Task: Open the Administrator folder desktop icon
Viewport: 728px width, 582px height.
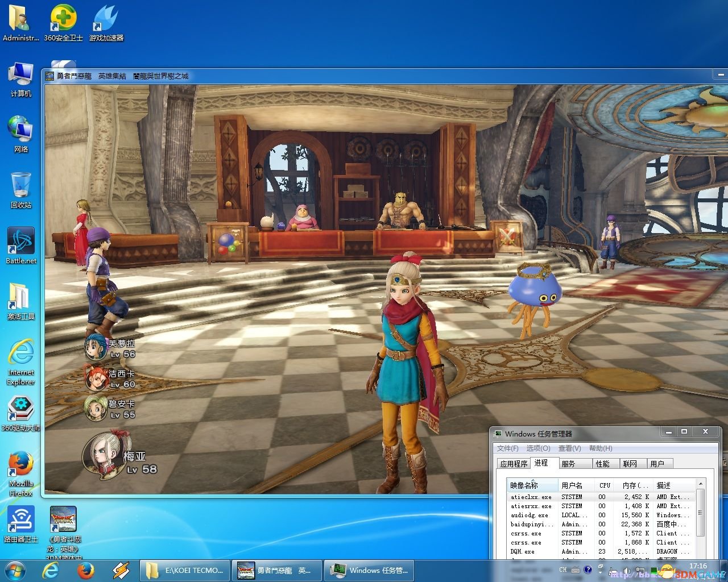Action: pos(20,23)
